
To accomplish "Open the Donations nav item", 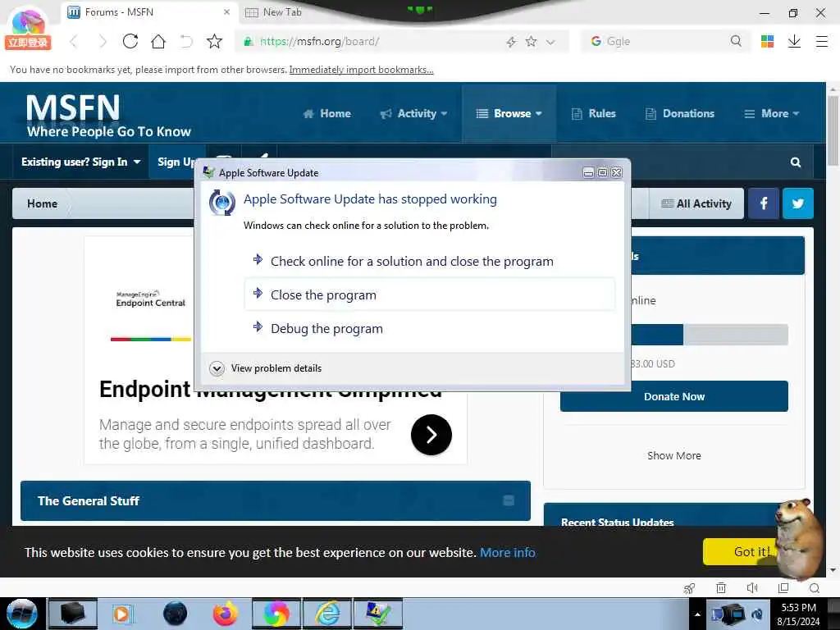I will (680, 113).
